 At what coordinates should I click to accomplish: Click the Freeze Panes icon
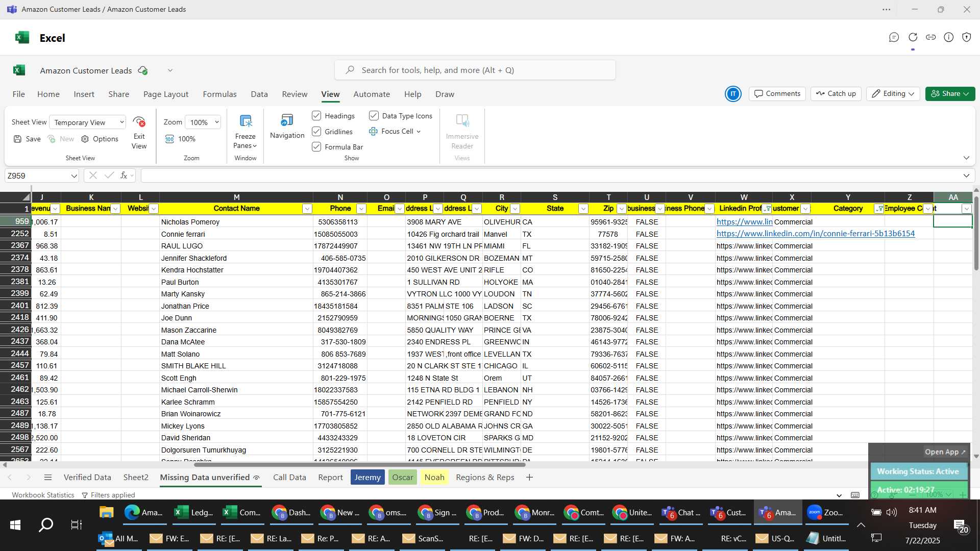(246, 121)
